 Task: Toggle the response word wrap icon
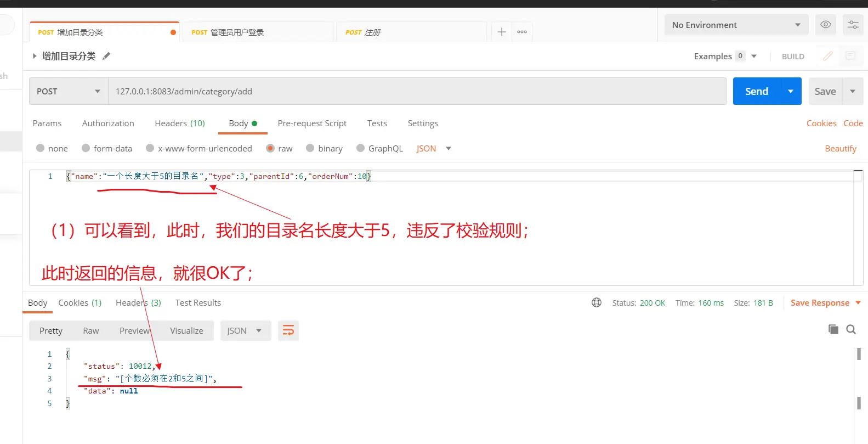click(288, 330)
